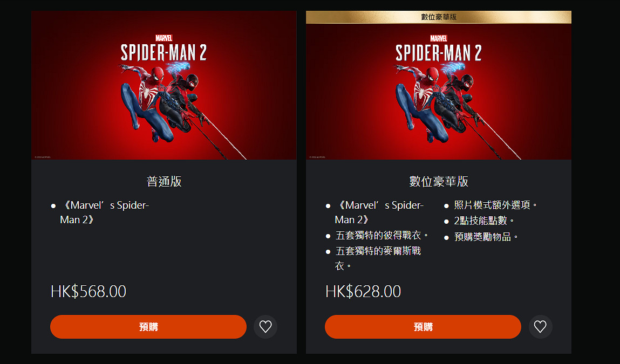Add the 普通版 edition to wishlist via heart icon
The height and width of the screenshot is (364, 620).
tap(265, 326)
